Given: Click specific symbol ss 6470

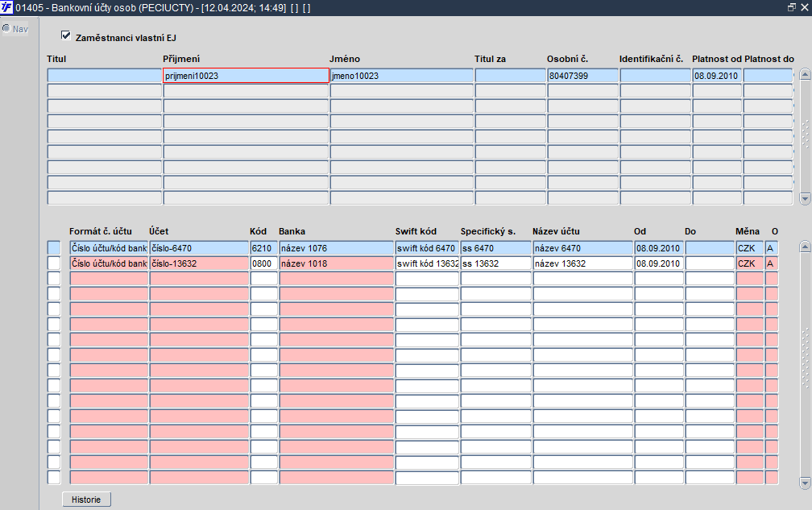Looking at the screenshot, I should coord(496,248).
